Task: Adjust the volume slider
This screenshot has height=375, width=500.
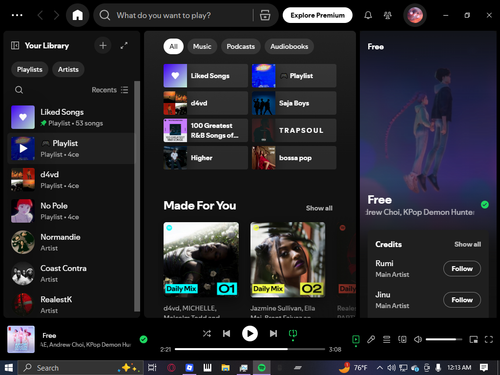Action: pos(444,339)
